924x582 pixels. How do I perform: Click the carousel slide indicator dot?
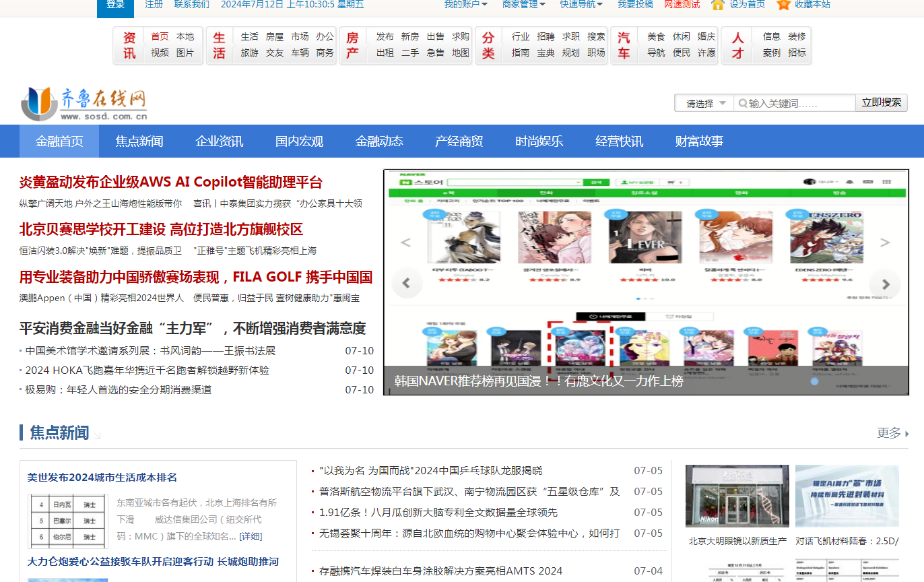point(814,381)
